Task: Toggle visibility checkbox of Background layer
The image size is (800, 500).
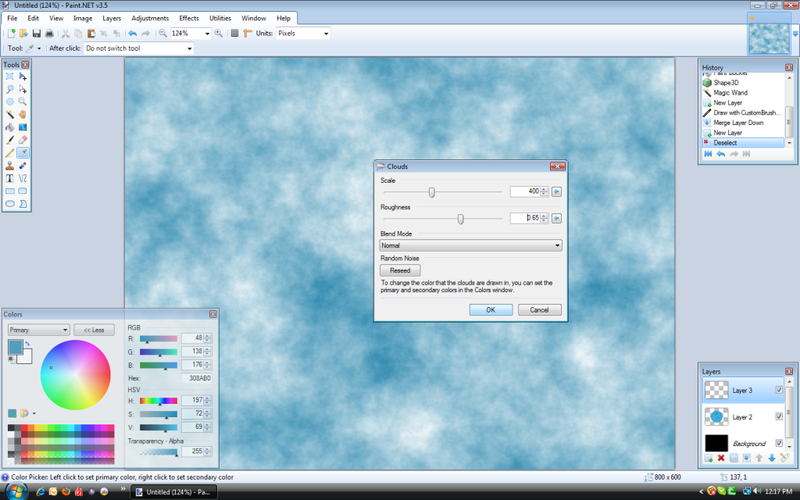Action: (779, 443)
